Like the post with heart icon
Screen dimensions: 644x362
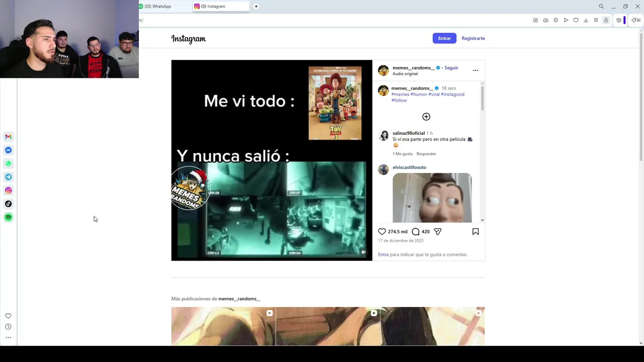[x=382, y=232]
